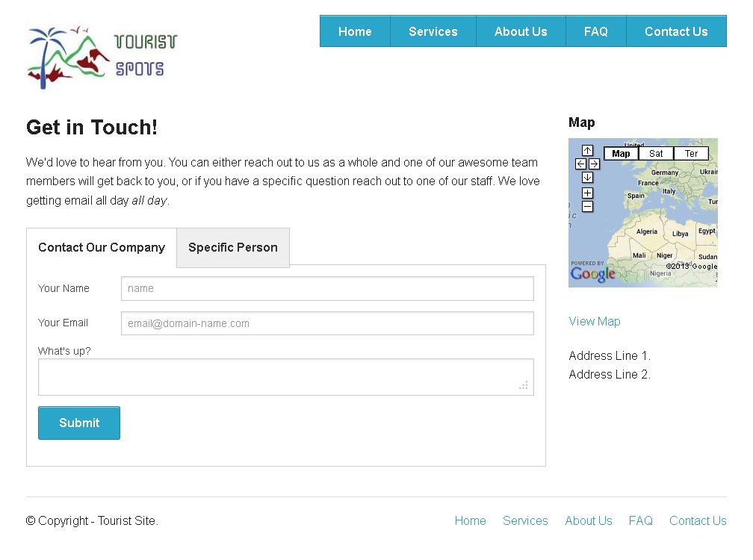
Task: Open Google via the map's Google logo
Action: pyautogui.click(x=593, y=274)
